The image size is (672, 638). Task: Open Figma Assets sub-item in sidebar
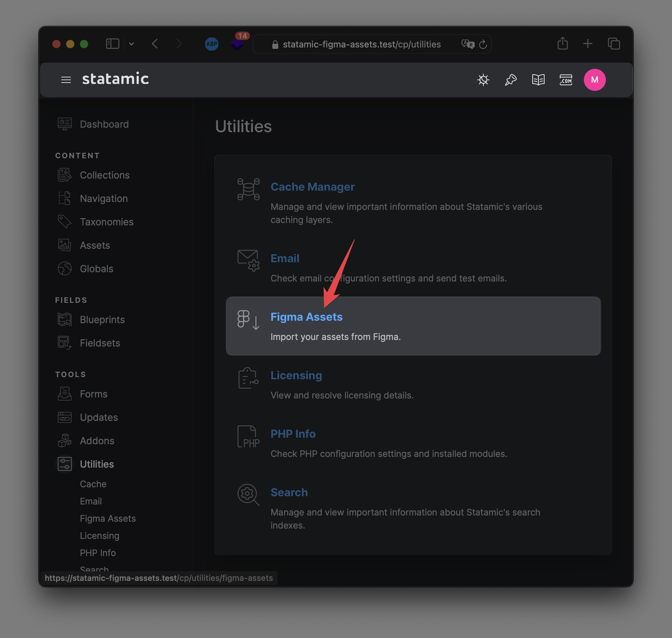[108, 519]
